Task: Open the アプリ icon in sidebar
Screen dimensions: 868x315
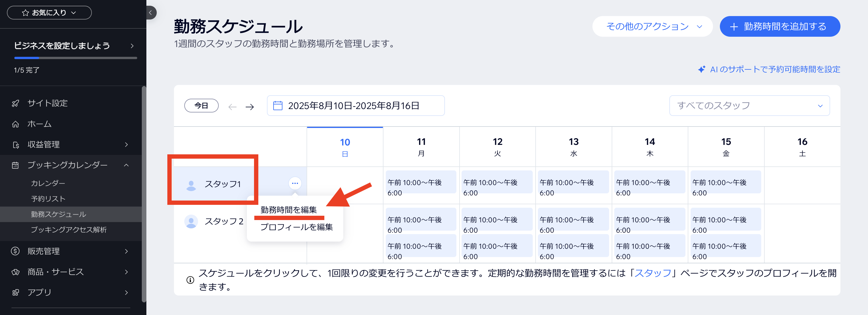Action: [x=15, y=292]
